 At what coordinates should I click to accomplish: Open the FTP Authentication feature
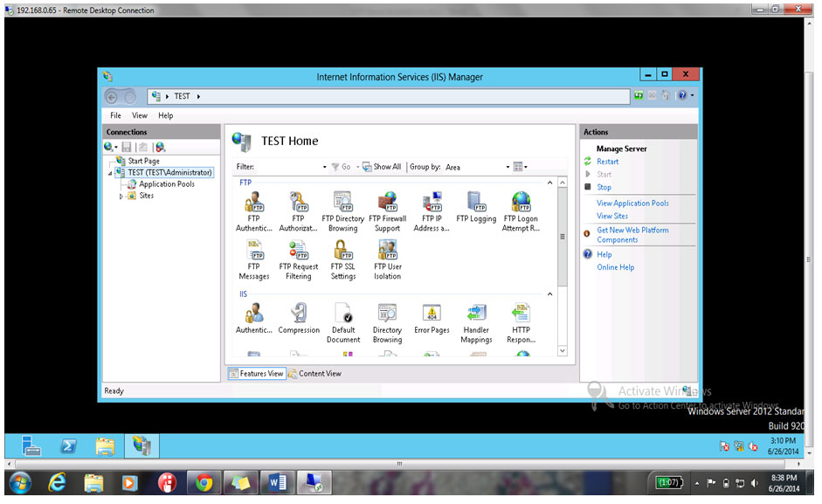(x=253, y=211)
